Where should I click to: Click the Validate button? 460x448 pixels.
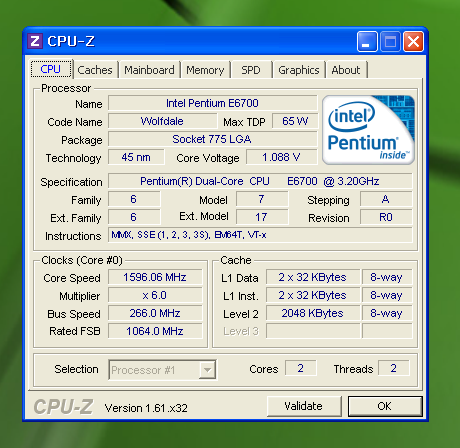pos(304,406)
